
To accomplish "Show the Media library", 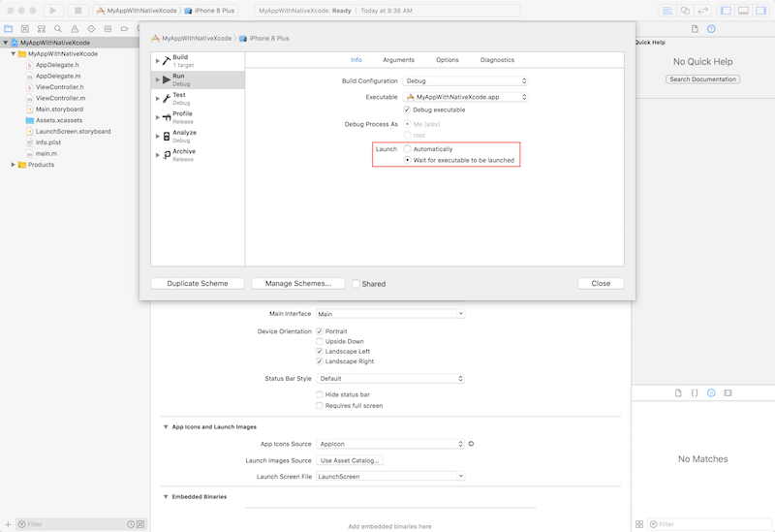I will (x=728, y=393).
